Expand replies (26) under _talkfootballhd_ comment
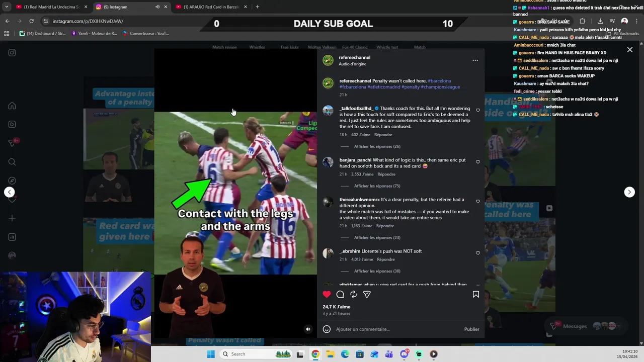The image size is (644, 362). pos(377,146)
